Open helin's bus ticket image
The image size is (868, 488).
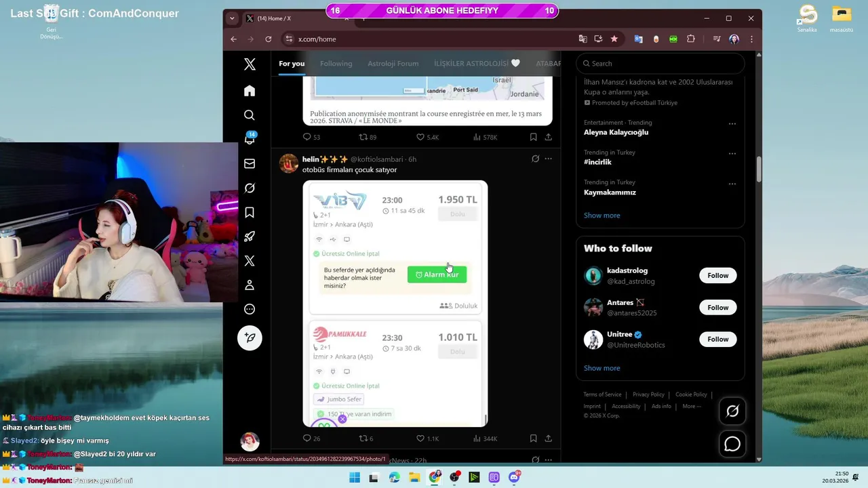click(395, 304)
